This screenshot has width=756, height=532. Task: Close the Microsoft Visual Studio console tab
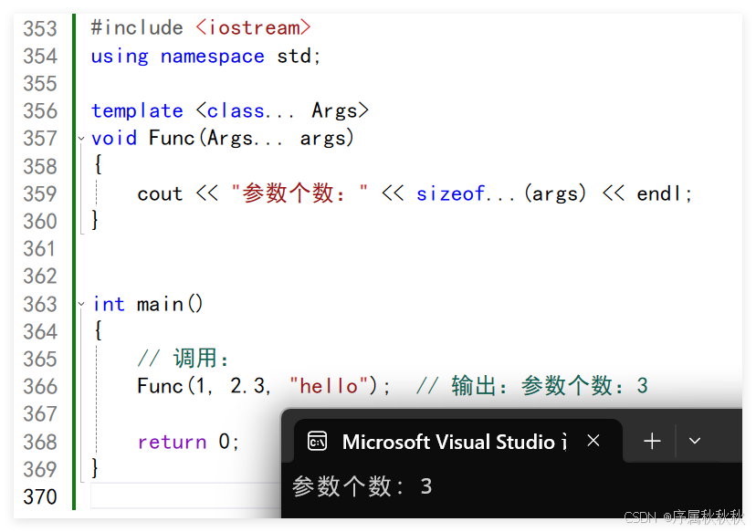pyautogui.click(x=593, y=441)
